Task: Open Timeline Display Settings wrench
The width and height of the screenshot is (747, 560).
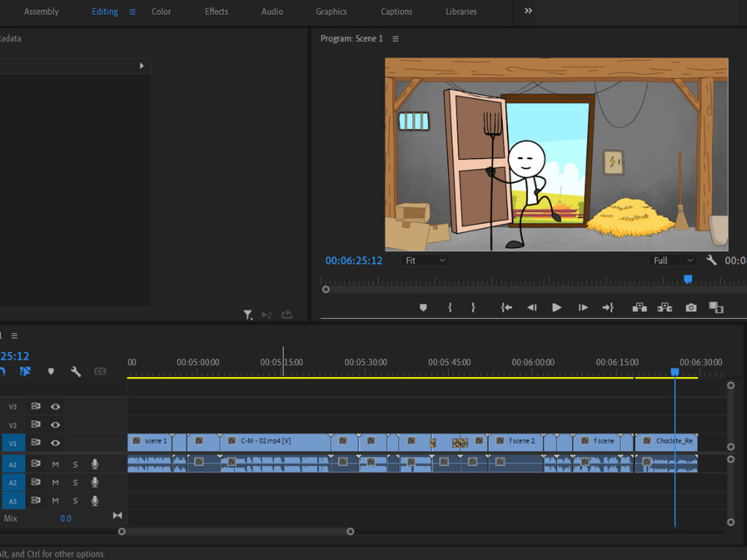Action: [x=75, y=371]
